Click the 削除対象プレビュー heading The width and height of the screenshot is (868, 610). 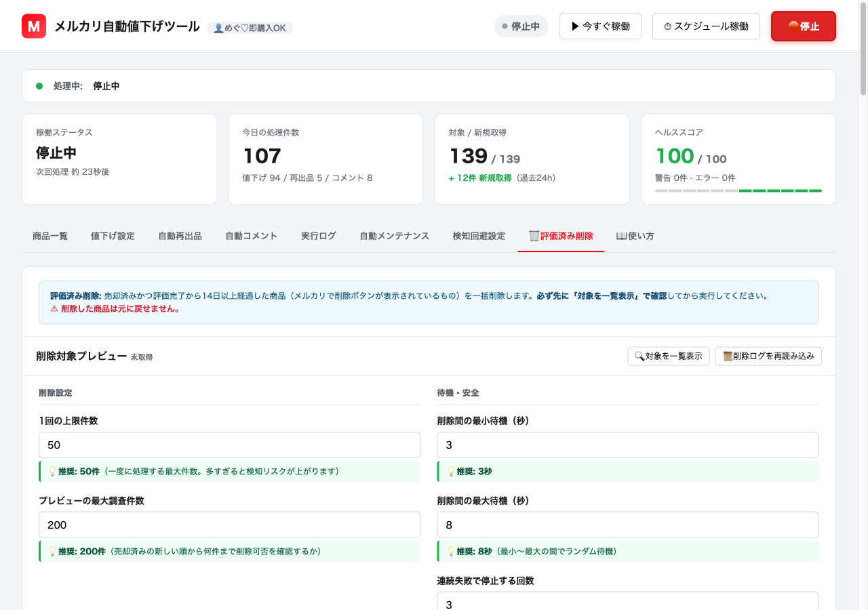pos(81,356)
